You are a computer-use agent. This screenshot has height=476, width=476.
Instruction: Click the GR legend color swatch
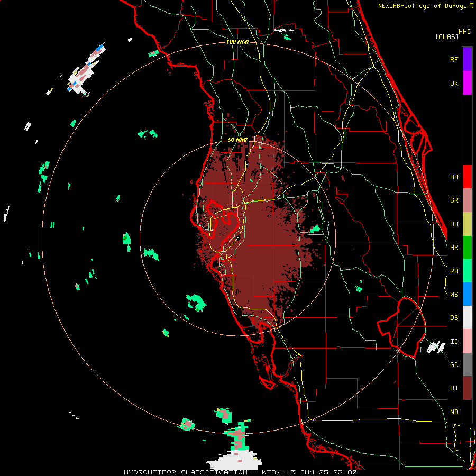coord(467,200)
